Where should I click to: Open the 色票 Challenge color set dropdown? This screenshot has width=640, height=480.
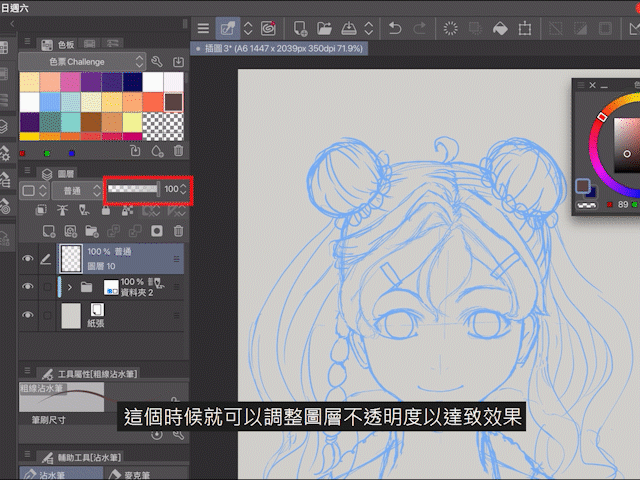coord(82,62)
